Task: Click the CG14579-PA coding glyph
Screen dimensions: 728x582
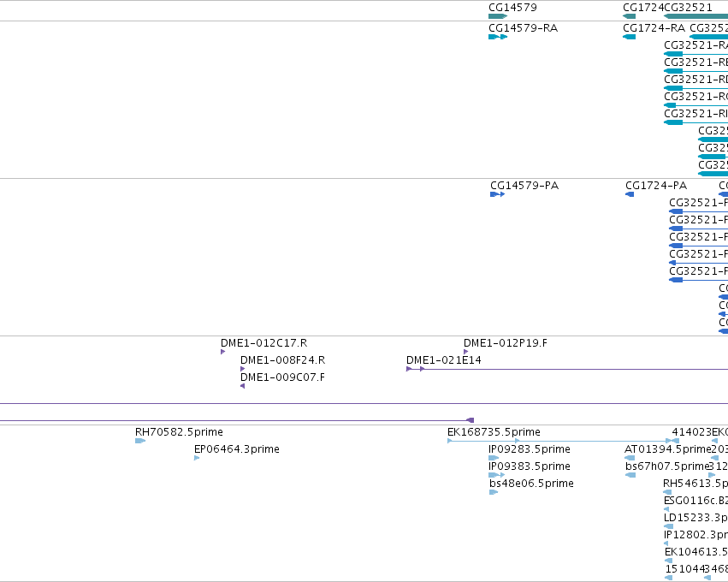Action: (497, 194)
